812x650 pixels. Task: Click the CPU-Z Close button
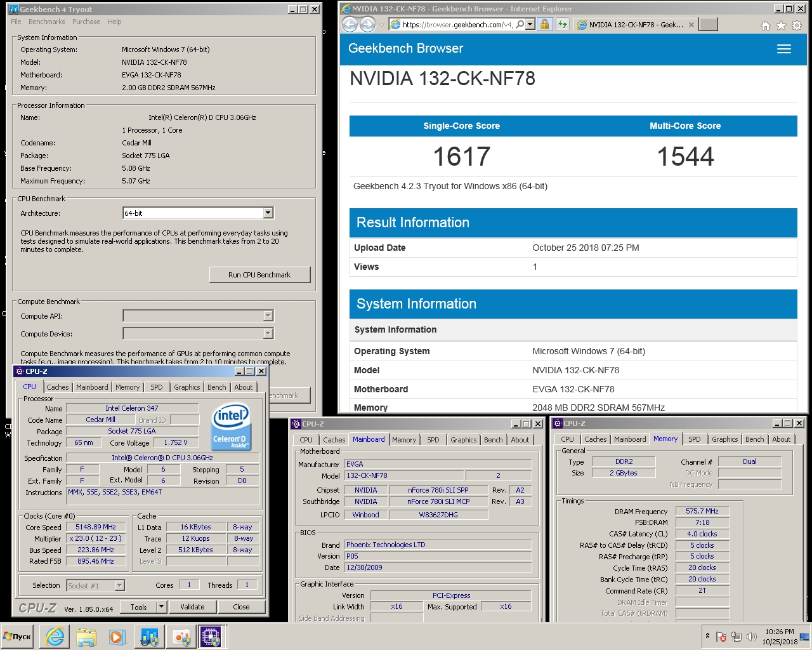pos(241,607)
